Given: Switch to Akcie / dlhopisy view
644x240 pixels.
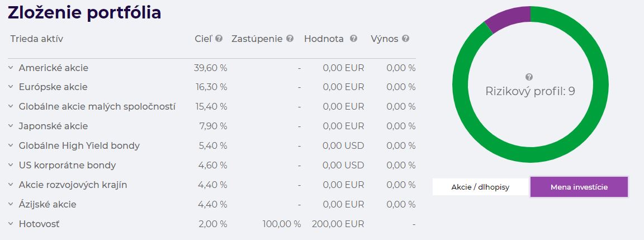Looking at the screenshot, I should (x=480, y=187).
